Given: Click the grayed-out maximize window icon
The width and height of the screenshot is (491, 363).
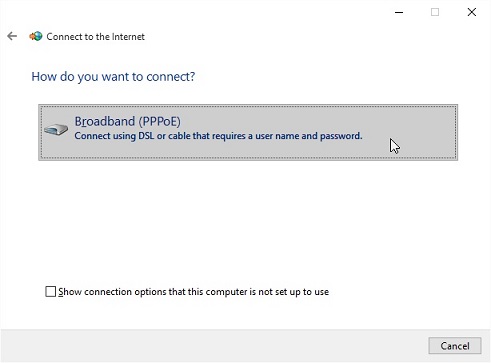Looking at the screenshot, I should (x=435, y=12).
